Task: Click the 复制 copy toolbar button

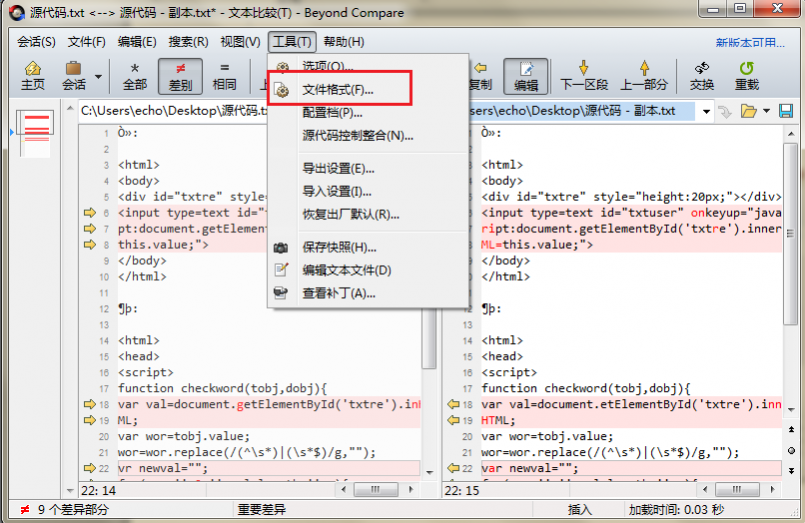Action: click(x=481, y=75)
